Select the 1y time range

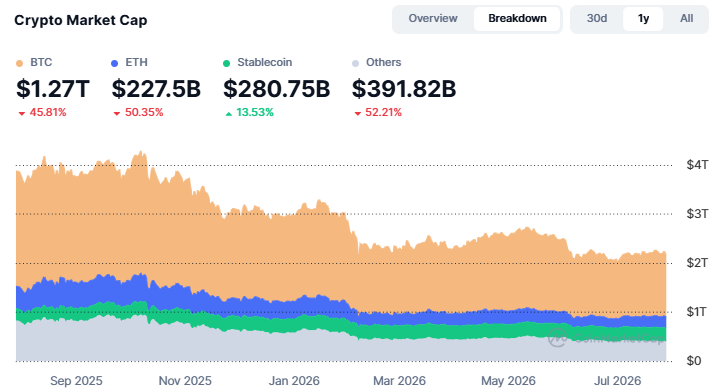tap(643, 19)
